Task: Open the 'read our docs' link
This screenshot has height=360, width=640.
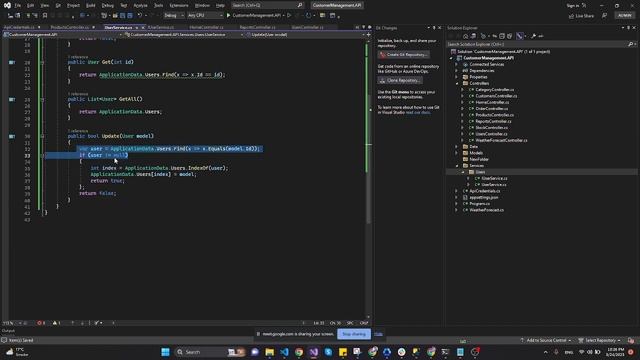Action: point(418,113)
